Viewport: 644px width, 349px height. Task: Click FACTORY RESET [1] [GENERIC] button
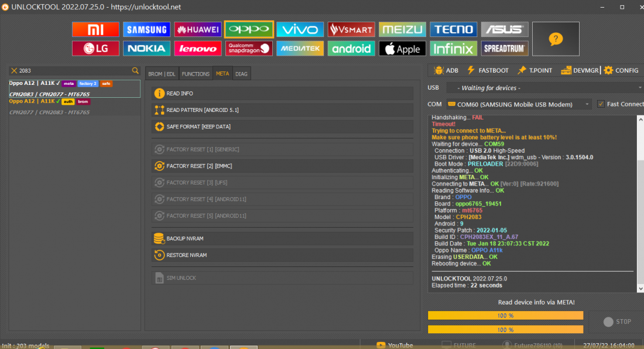283,149
